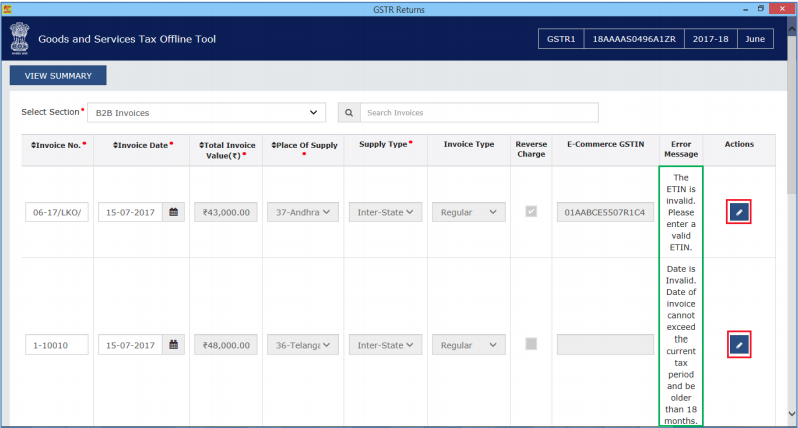Click the Goods and Services Tax Offline Tool title
The width and height of the screenshot is (798, 428).
127,39
